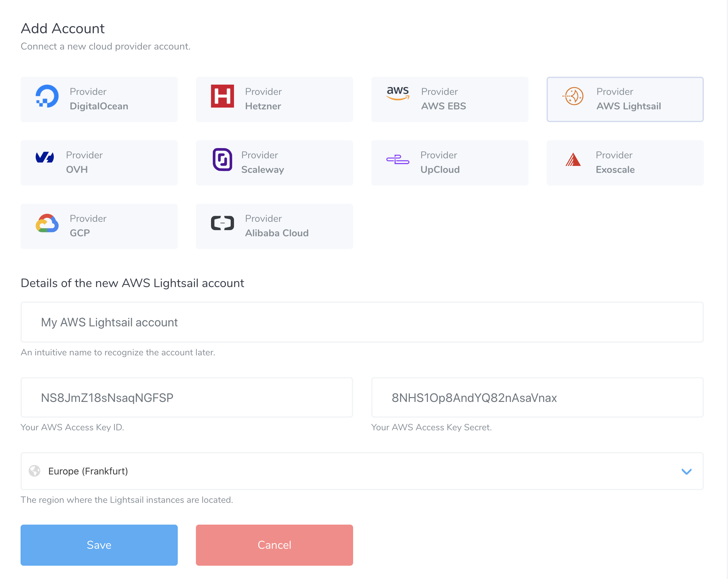728x579 pixels.
Task: Cancel adding the account
Action: click(275, 545)
